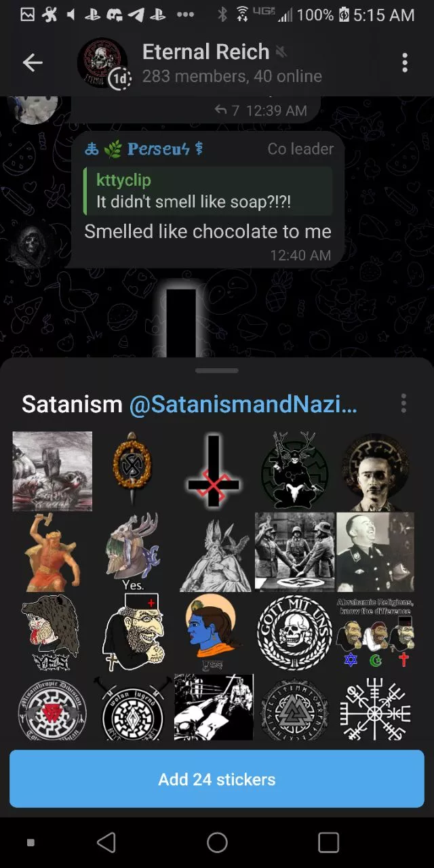Select the inverted black cross sticker
Image resolution: width=434 pixels, height=868 pixels.
[215, 471]
